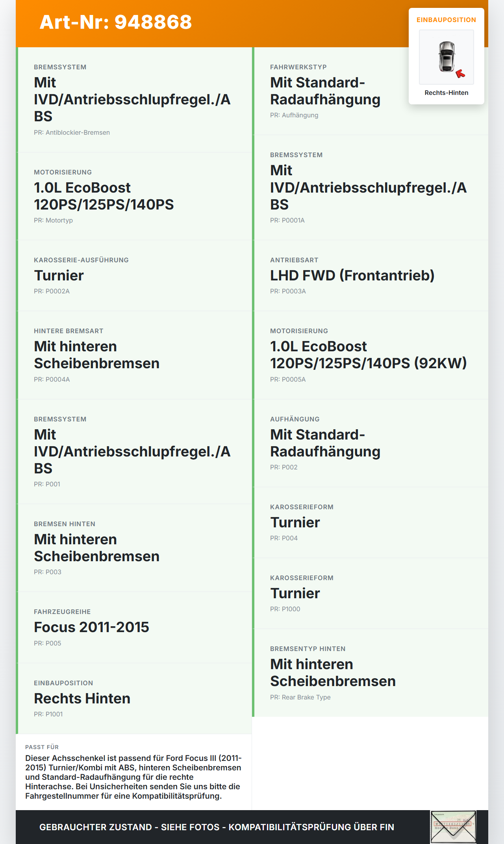Click the PR: Antiblockier-Bremsen text

point(72,133)
